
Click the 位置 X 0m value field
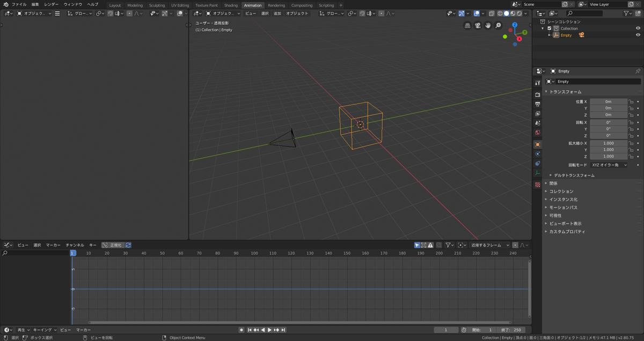pyautogui.click(x=609, y=101)
